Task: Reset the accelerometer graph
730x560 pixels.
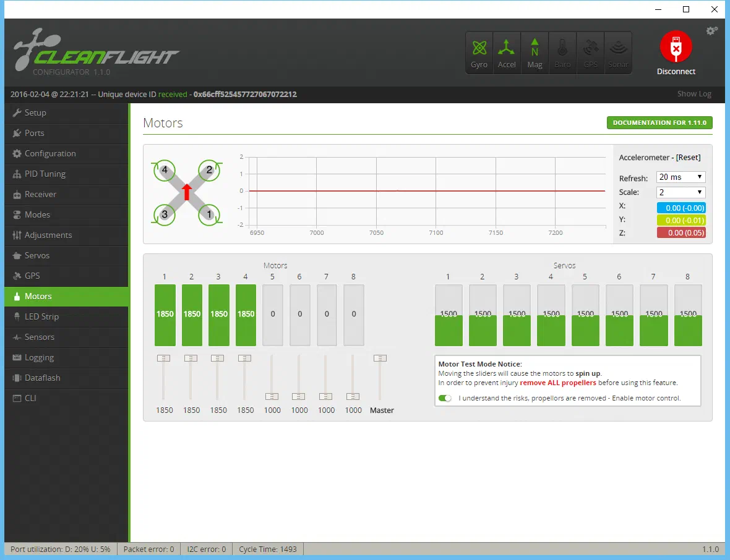Action: point(688,157)
